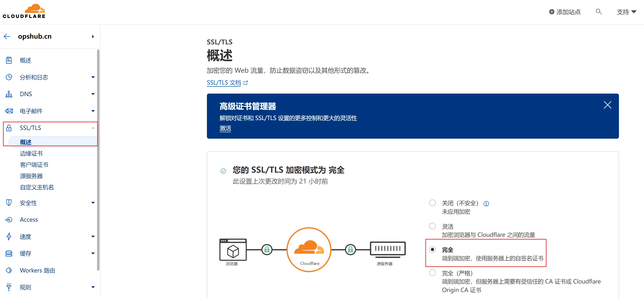Image resolution: width=644 pixels, height=298 pixels.
Task: Click the Access login arrow icon
Action: tap(9, 220)
